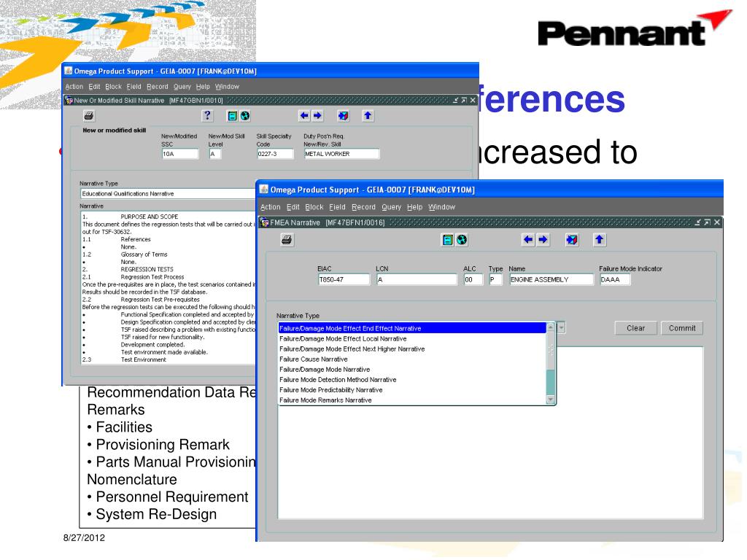Click the cube icon in FMEA Narrative toolbar
The height and width of the screenshot is (560, 747).
[572, 239]
